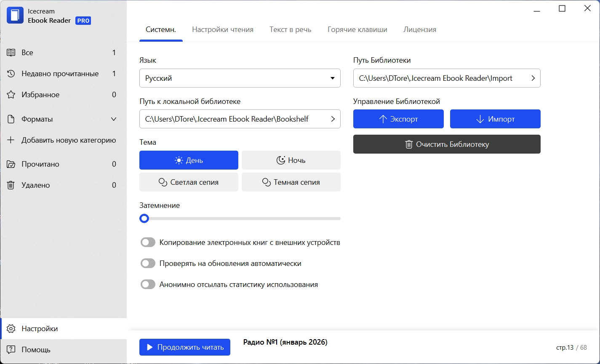Toggle anonymous usage statistics sending
The image size is (600, 364).
148,284
